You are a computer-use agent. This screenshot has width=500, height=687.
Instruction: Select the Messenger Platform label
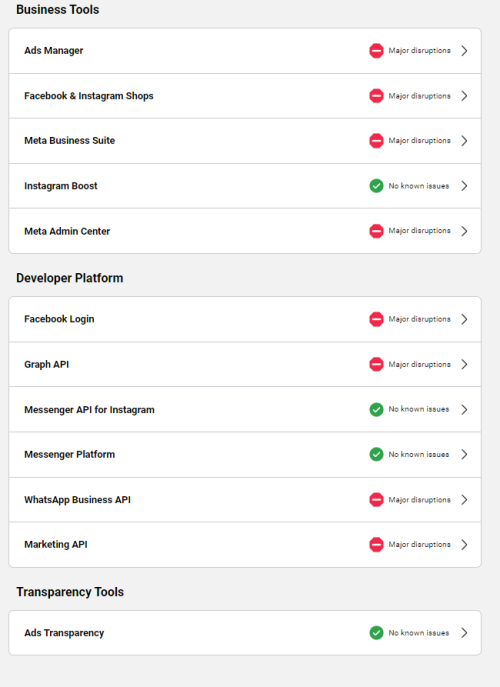click(x=70, y=454)
